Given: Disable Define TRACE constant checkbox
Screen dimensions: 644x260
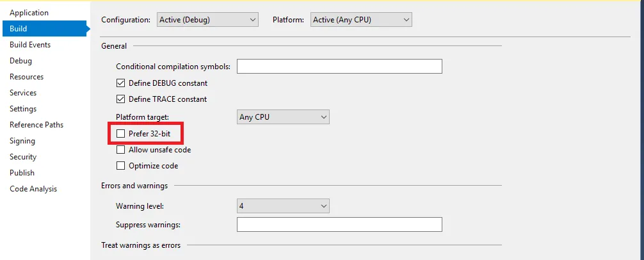Looking at the screenshot, I should 120,99.
